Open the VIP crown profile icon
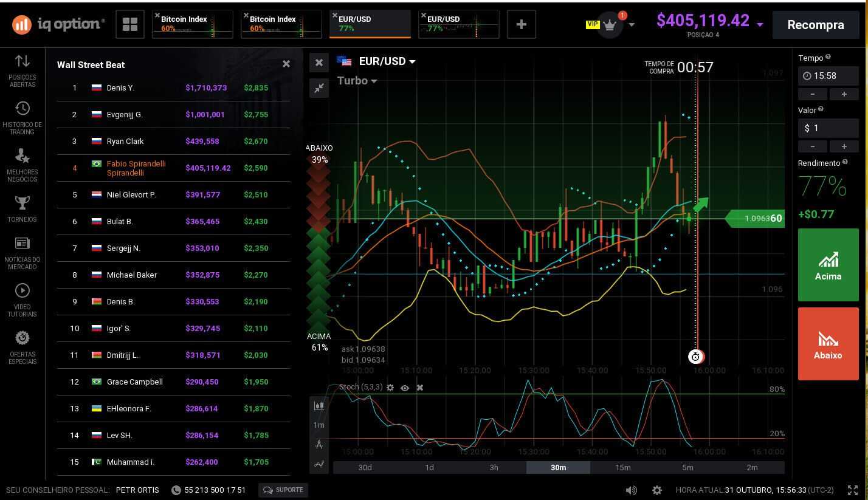The height and width of the screenshot is (500, 868). (610, 25)
